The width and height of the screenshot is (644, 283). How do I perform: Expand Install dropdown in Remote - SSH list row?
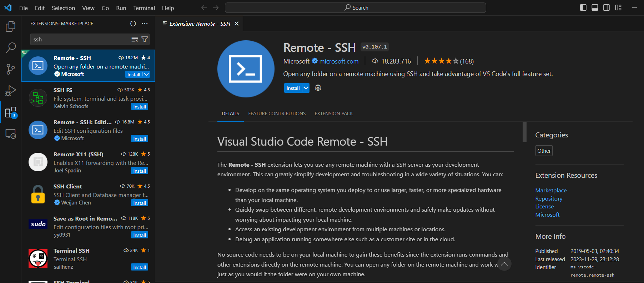click(146, 74)
